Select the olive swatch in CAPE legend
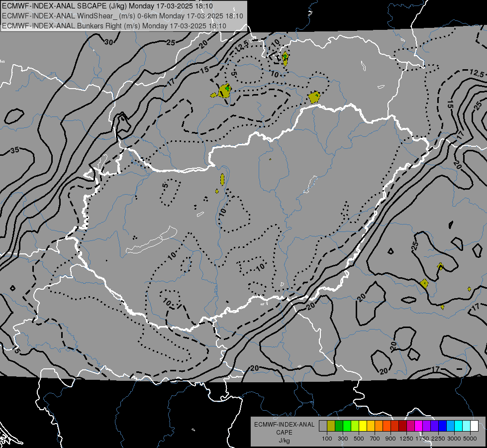Screen dimensions: 487x448 point(331,426)
